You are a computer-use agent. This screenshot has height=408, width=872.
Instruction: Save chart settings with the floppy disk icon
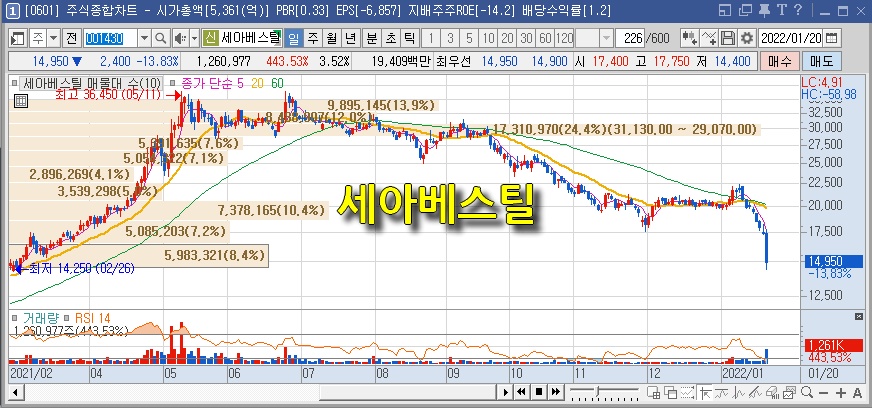tap(727, 38)
